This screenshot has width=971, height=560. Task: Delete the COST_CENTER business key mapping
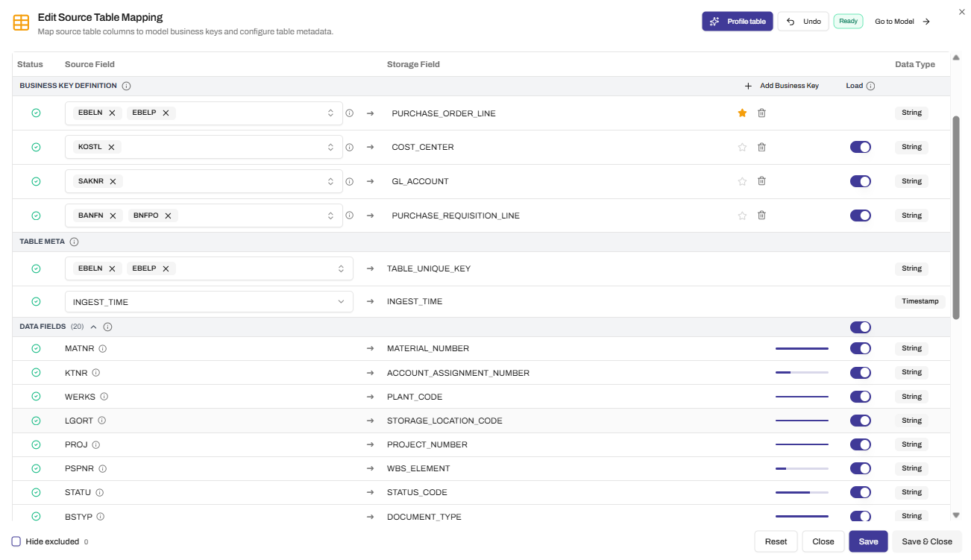(761, 147)
